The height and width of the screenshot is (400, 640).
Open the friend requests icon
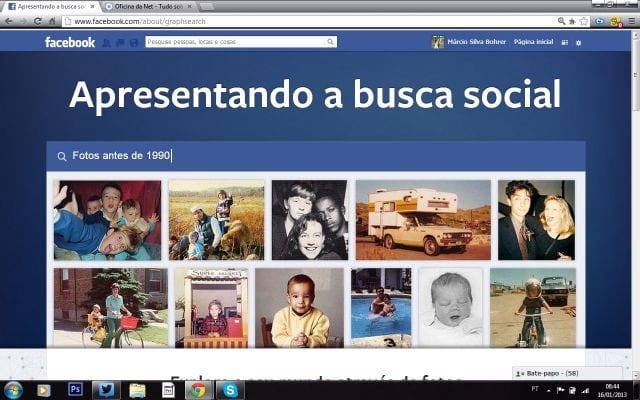point(107,42)
